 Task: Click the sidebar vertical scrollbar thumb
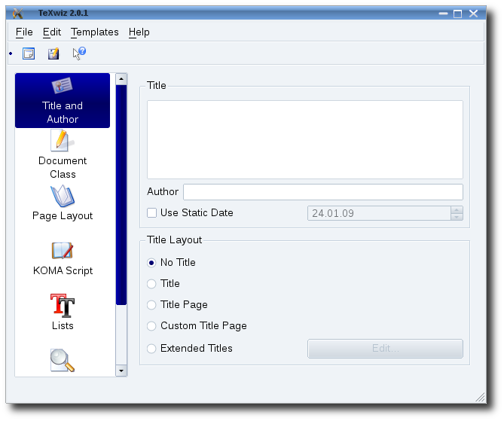(121, 195)
